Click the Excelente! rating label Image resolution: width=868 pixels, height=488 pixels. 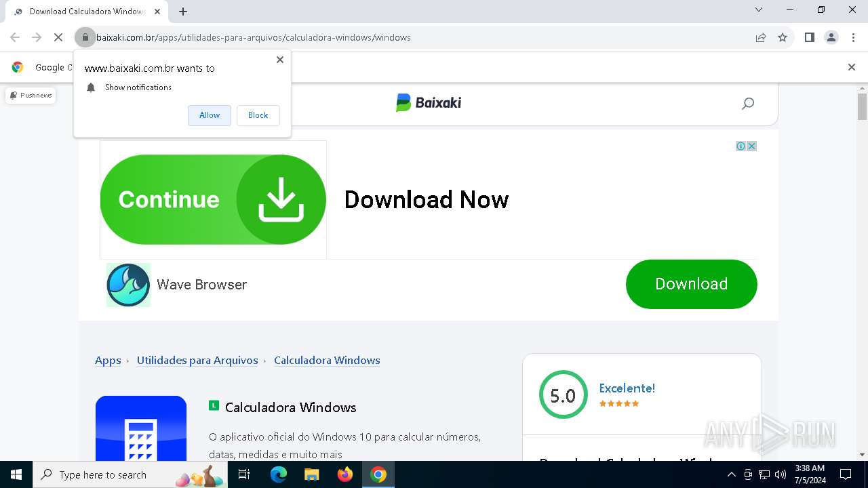click(627, 388)
